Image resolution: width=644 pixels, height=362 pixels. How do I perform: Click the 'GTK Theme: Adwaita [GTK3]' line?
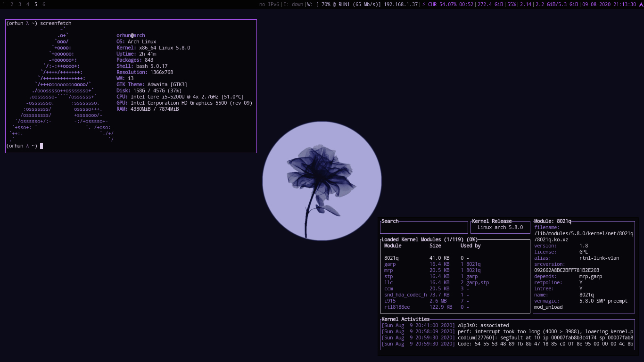click(x=152, y=84)
